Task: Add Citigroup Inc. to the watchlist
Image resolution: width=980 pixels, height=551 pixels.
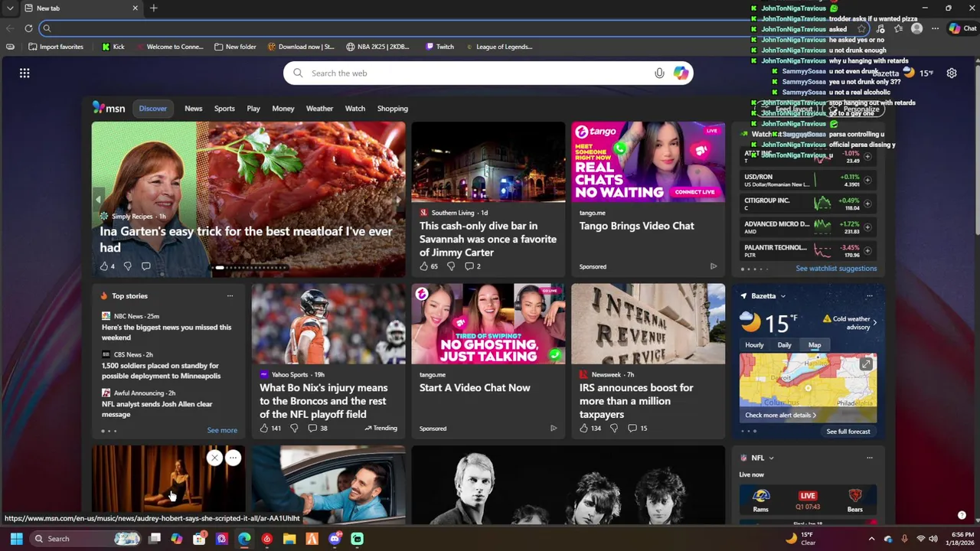Action: tap(867, 204)
